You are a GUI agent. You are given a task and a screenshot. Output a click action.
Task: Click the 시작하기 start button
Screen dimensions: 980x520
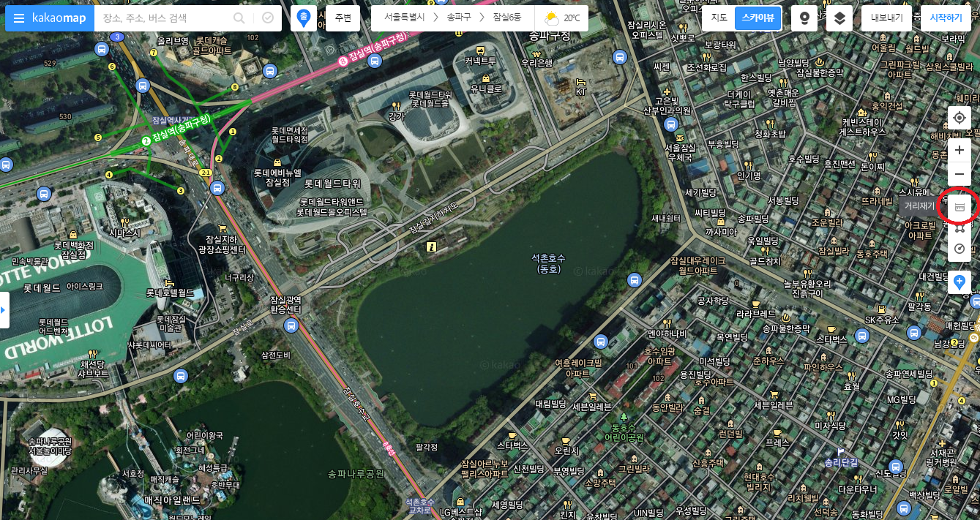pyautogui.click(x=946, y=18)
